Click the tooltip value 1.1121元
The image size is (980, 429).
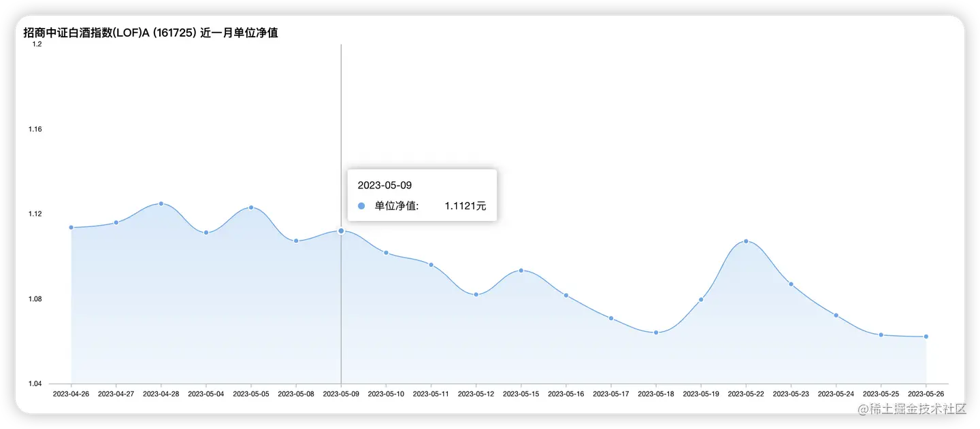465,206
